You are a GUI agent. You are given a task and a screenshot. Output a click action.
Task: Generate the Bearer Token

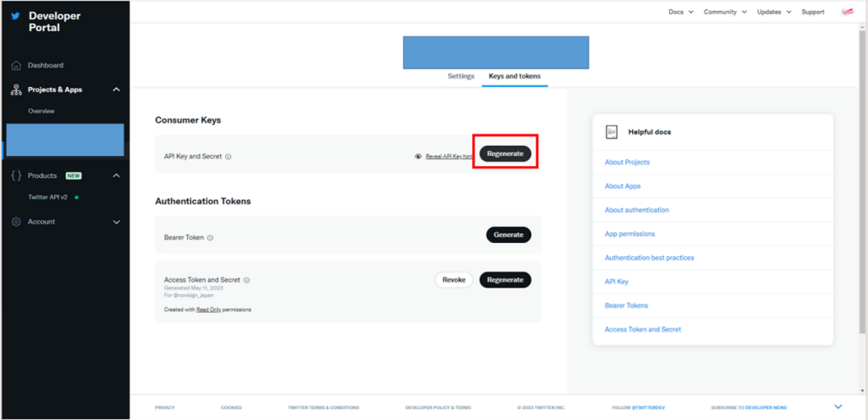(x=508, y=235)
